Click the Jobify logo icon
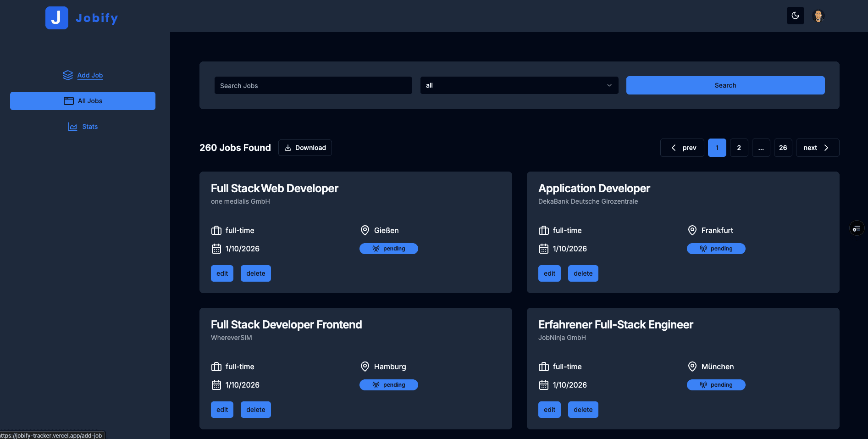 56,17
